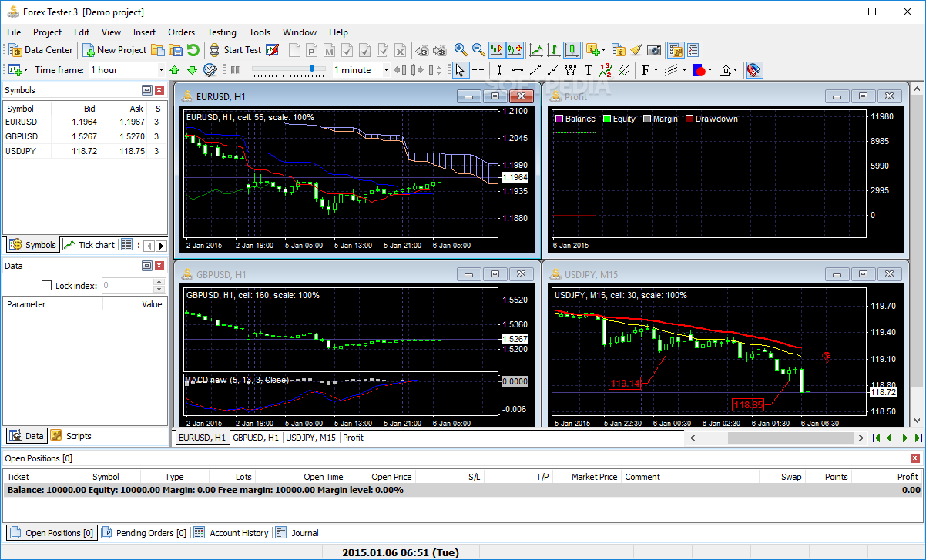
Task: Select the trend line drawing tool
Action: (x=535, y=70)
